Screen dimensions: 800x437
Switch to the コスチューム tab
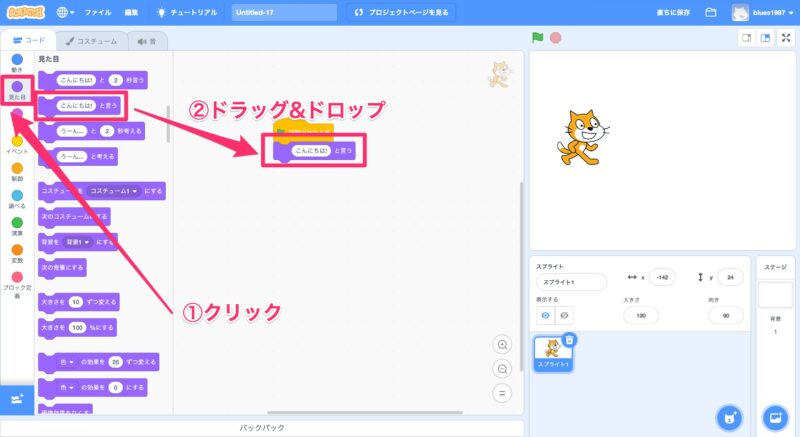(x=90, y=41)
